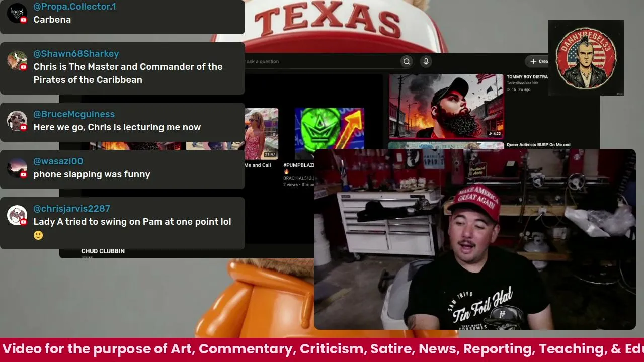The height and width of the screenshot is (362, 644).
Task: Click the message 'Chris is The Master and Commander'
Action: click(128, 73)
